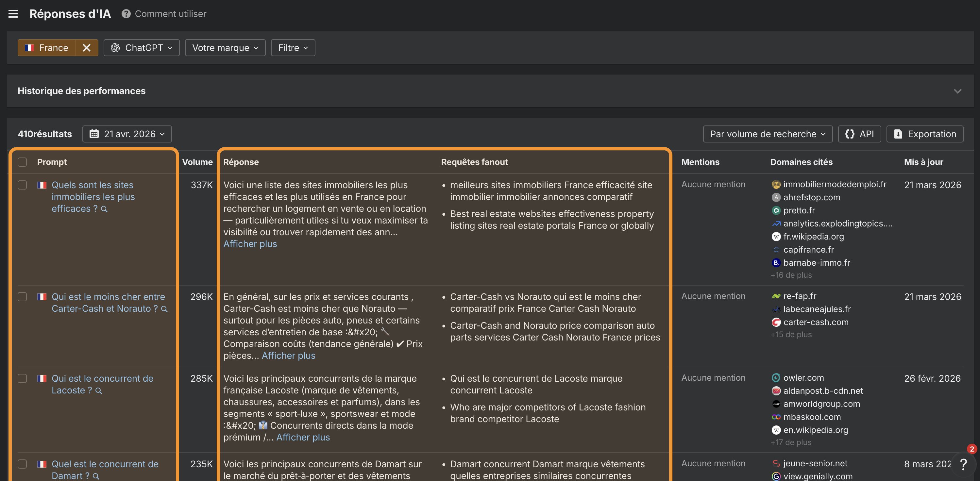Click the Wikipedia favicon next to fr.wikipedia.org
The image size is (980, 481).
pyautogui.click(x=776, y=237)
